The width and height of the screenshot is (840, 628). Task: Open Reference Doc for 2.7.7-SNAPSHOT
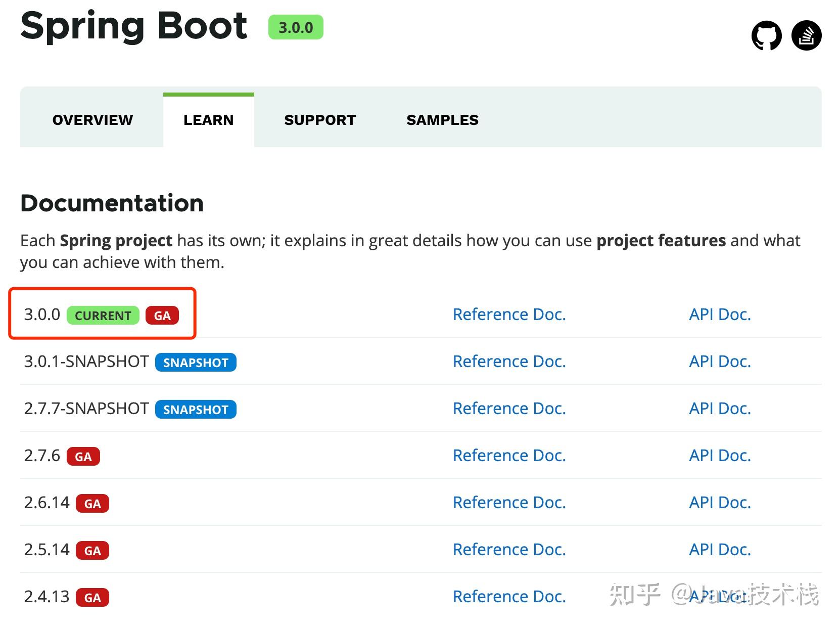(509, 408)
